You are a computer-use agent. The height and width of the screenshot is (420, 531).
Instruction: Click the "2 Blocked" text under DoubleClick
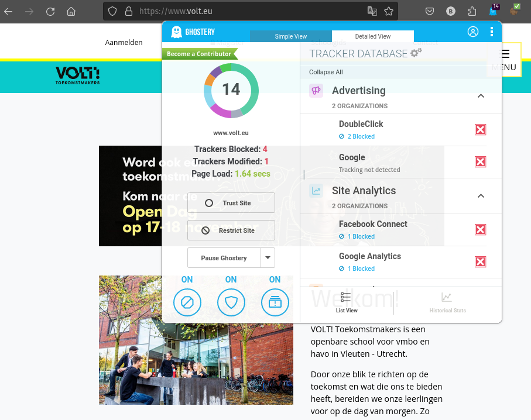[361, 136]
